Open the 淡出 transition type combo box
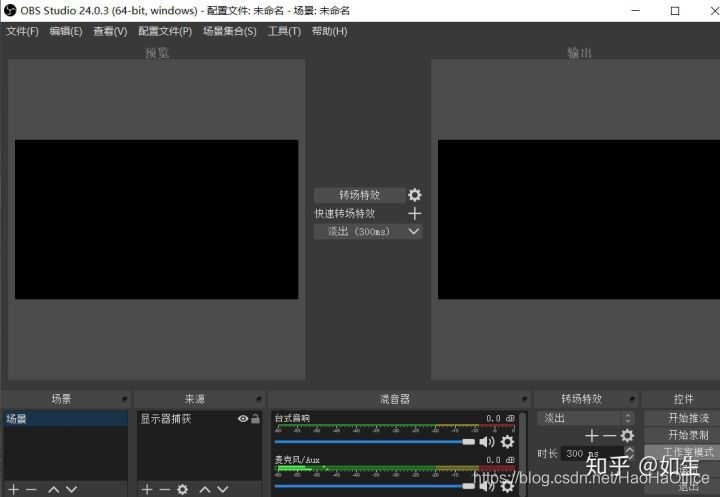720x497 pixels. 586,418
